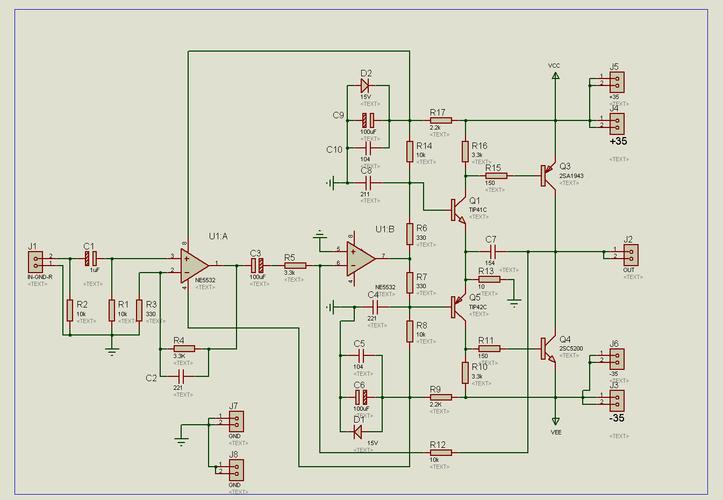723x500 pixels.
Task: Click the J4 +35 power connector
Action: click(617, 122)
